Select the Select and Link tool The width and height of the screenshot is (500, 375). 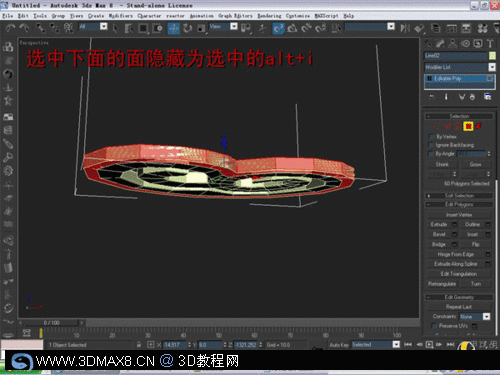(x=41, y=28)
